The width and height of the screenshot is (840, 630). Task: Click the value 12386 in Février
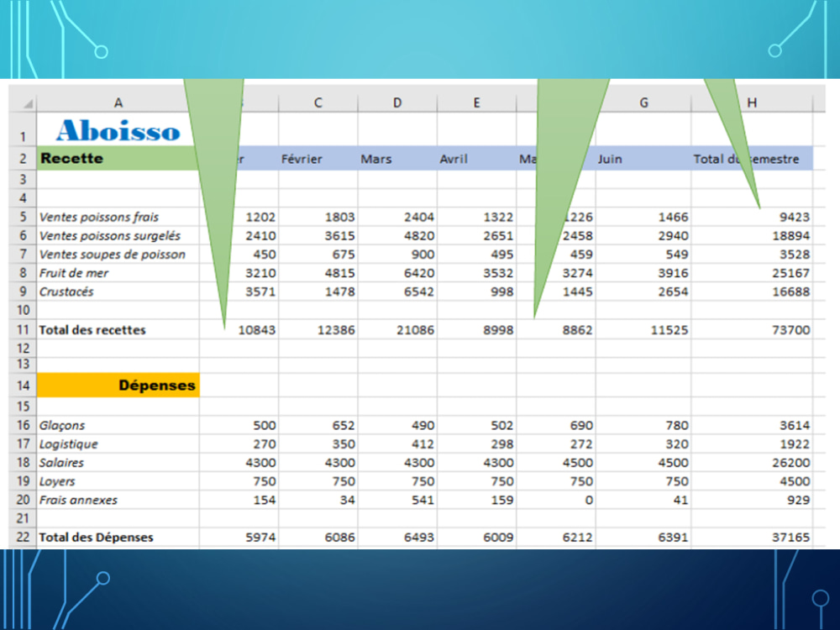(336, 330)
